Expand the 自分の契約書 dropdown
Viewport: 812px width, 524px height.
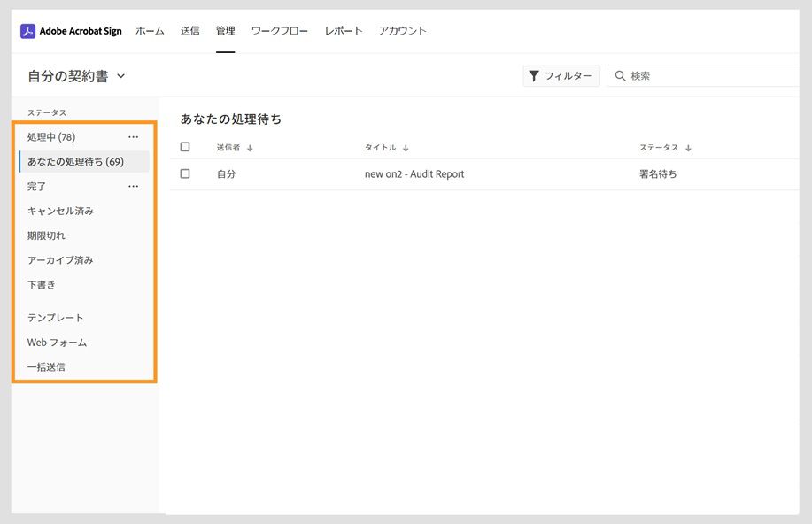point(121,76)
